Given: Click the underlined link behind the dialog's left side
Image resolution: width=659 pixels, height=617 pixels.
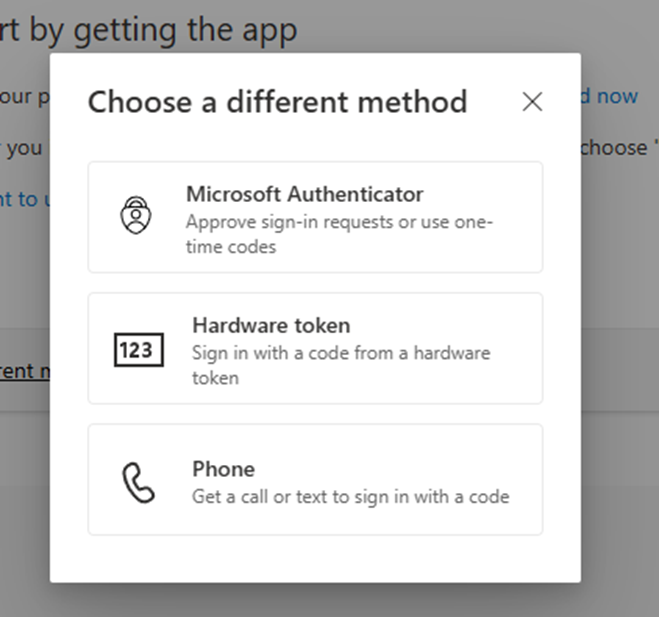Looking at the screenshot, I should pyautogui.click(x=24, y=371).
